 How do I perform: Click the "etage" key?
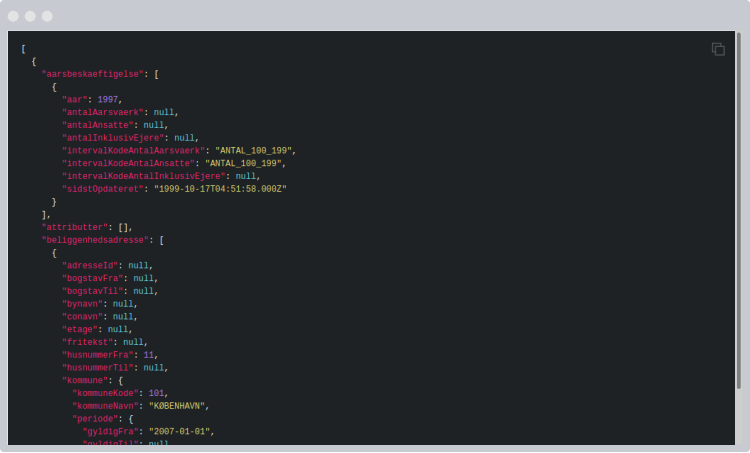point(80,330)
